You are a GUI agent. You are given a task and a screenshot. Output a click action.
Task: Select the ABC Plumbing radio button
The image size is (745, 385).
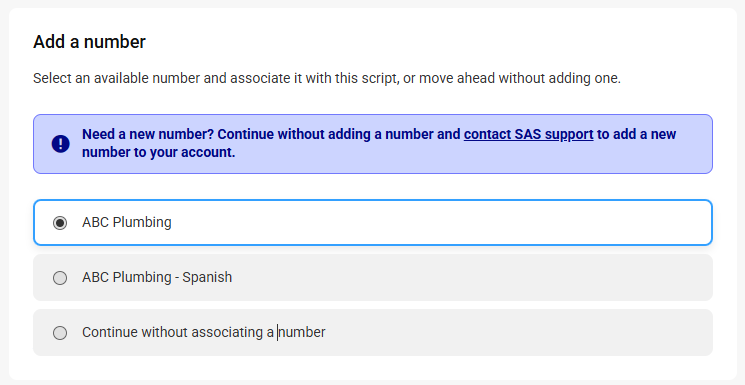[x=60, y=222]
